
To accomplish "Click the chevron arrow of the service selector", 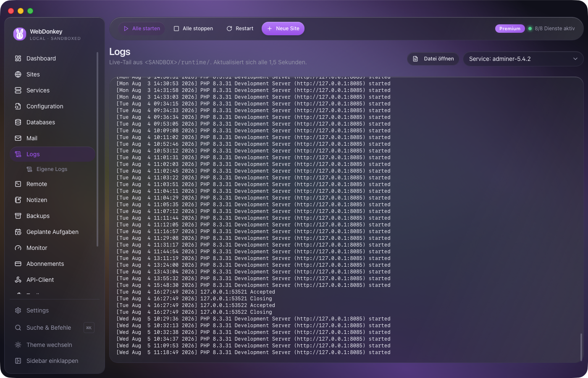I will click(575, 59).
